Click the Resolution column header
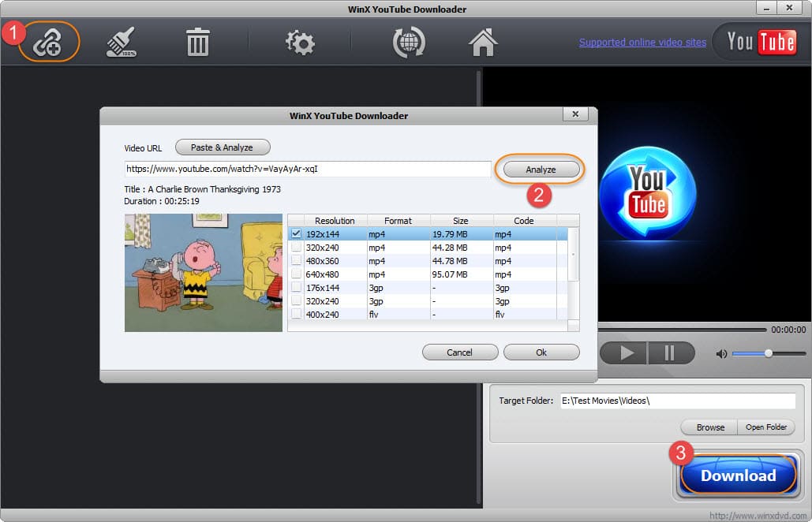Screen dimensions: 812x522 [335, 220]
